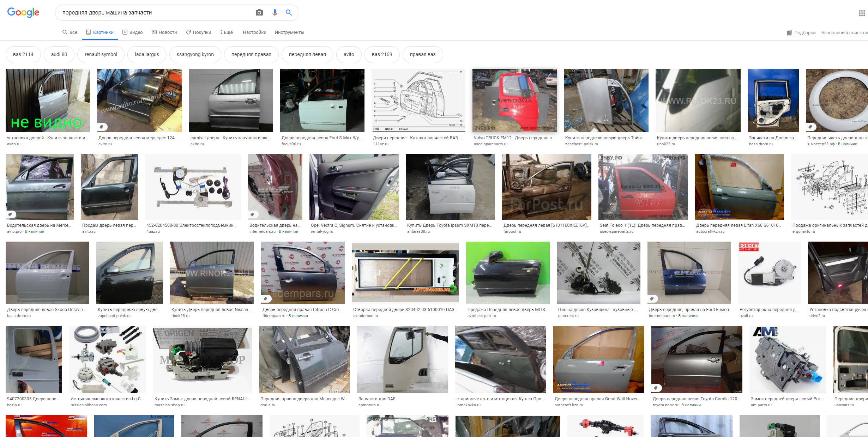Open the Настройки settings dropdown
868x437 pixels.
pyautogui.click(x=254, y=32)
